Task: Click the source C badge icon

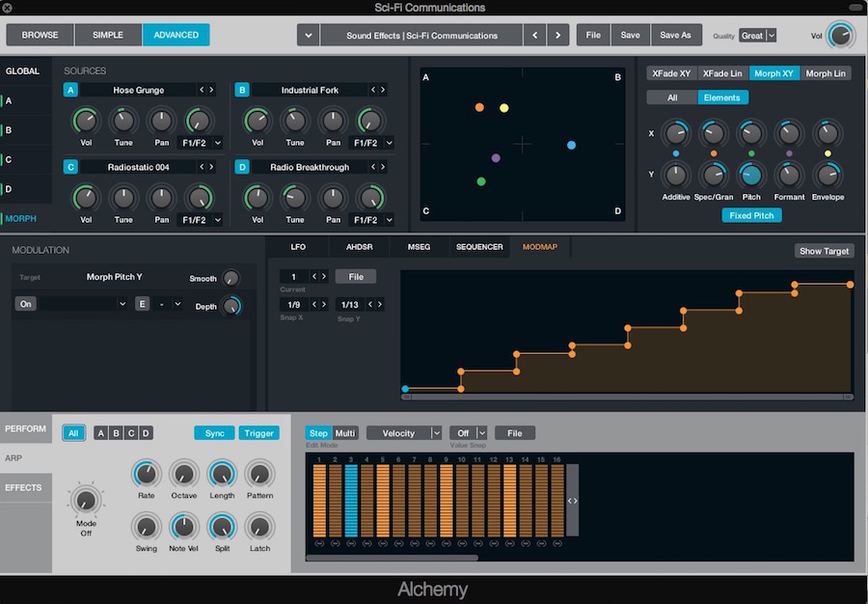Action: click(70, 167)
